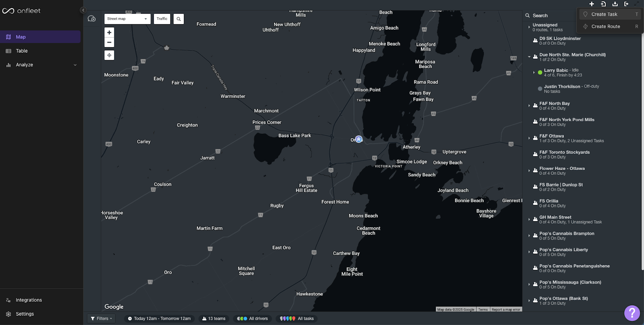Click the export download icon

tap(615, 4)
